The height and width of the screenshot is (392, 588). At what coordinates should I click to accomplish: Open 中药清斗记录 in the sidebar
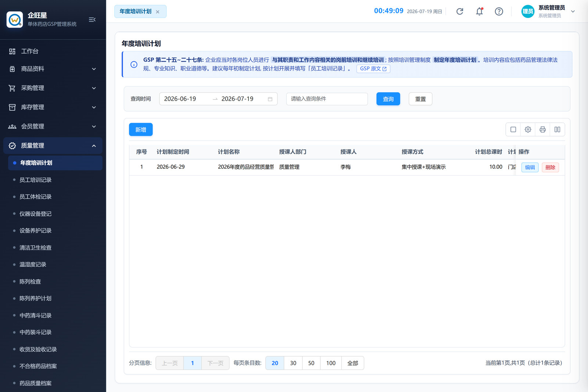point(55,316)
